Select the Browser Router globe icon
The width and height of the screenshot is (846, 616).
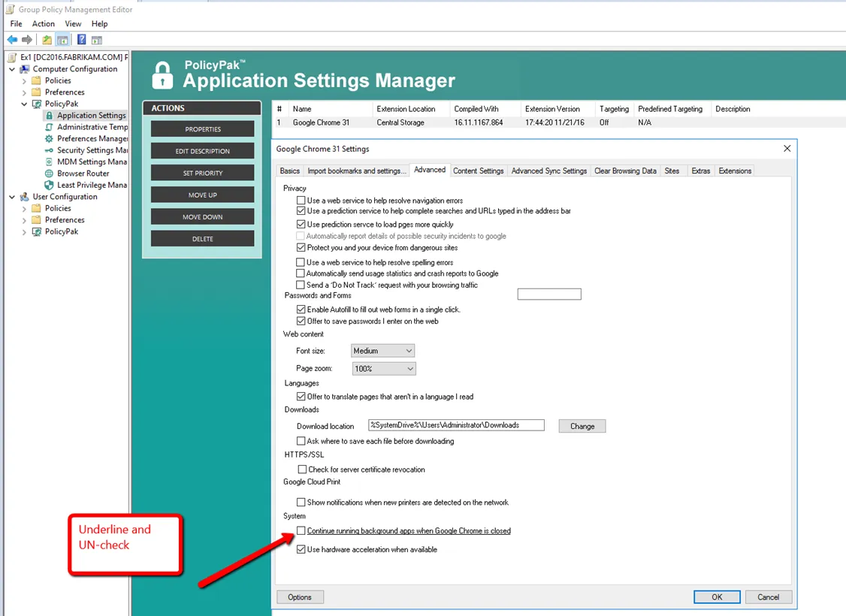pyautogui.click(x=50, y=174)
